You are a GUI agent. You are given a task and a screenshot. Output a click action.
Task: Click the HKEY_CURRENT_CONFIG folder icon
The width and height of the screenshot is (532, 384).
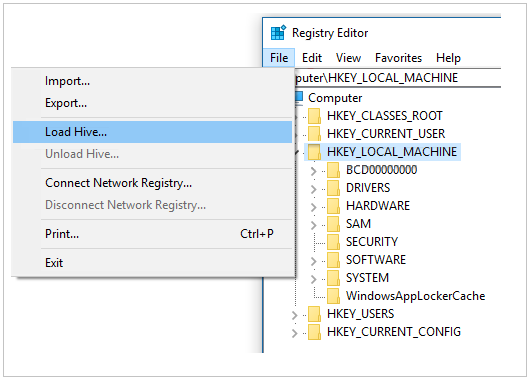pyautogui.click(x=315, y=332)
